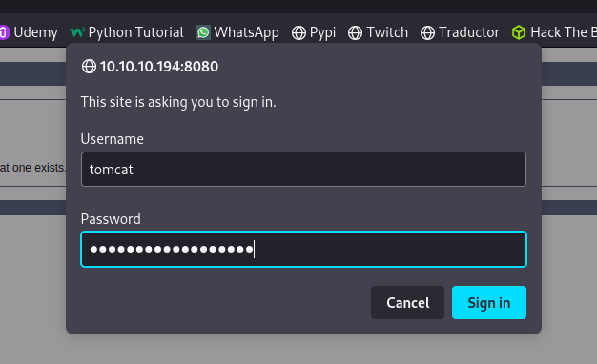This screenshot has width=597, height=364.
Task: Click the purple Udemy bookmark icon
Action: point(4,32)
